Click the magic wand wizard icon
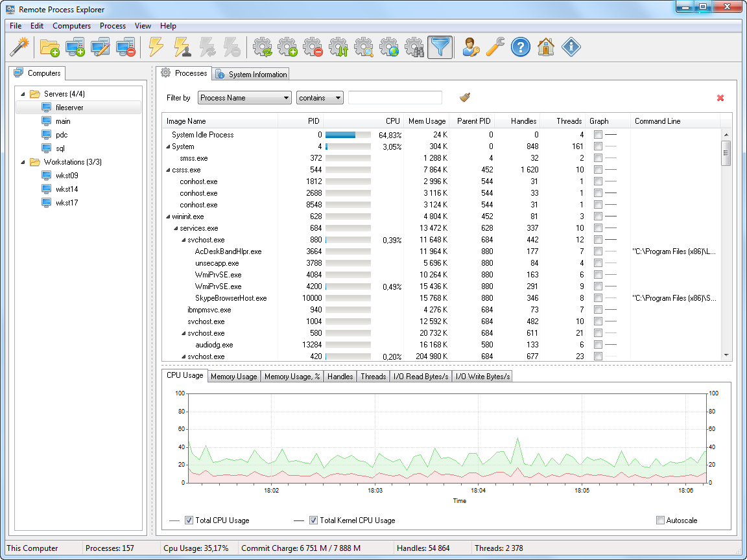Screen dimensions: 747x560 click(20, 47)
